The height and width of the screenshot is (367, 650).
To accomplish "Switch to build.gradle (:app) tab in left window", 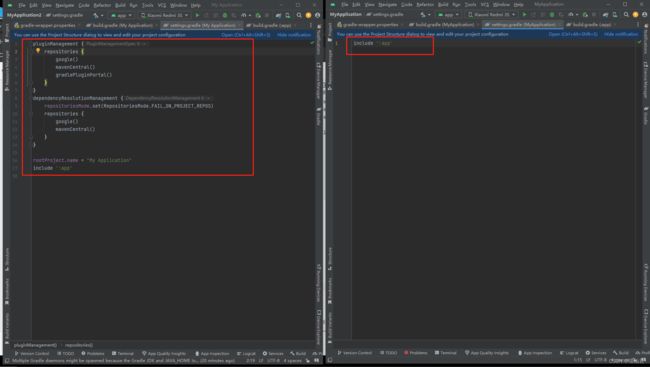I will click(271, 25).
